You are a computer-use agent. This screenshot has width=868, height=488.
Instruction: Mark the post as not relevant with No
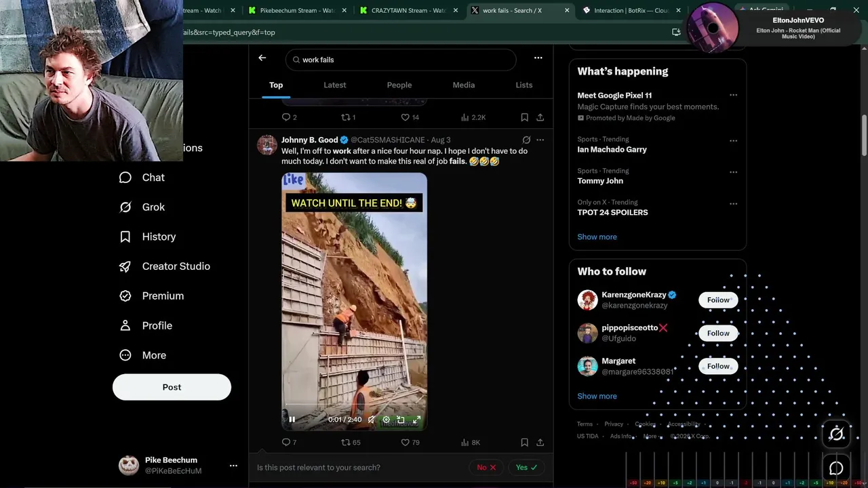click(x=486, y=467)
